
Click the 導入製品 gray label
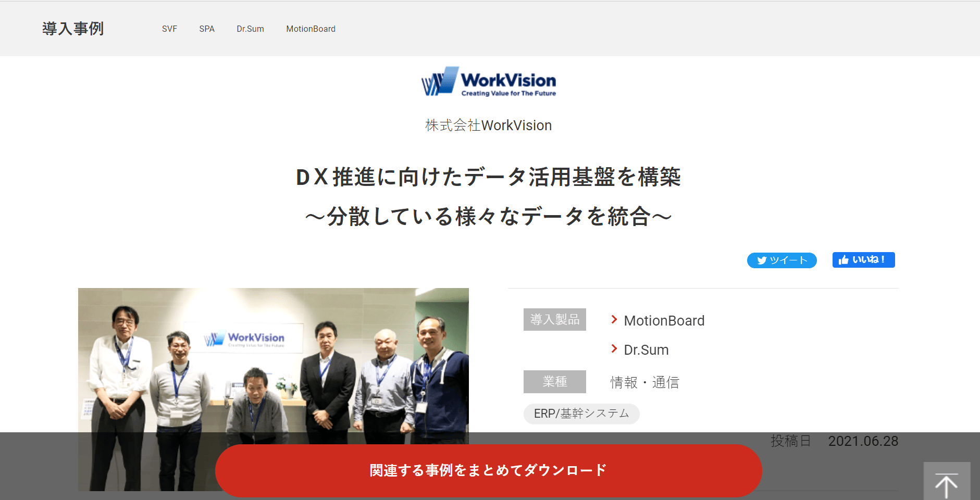(555, 319)
